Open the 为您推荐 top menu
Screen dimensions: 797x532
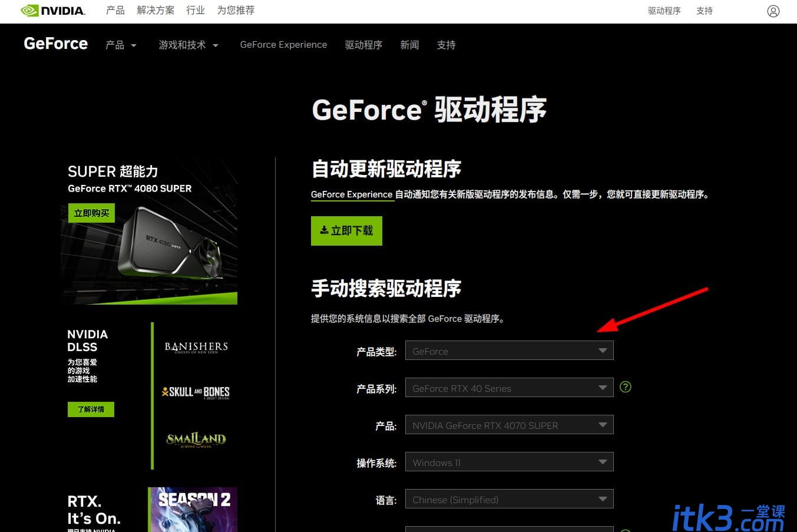coord(236,11)
